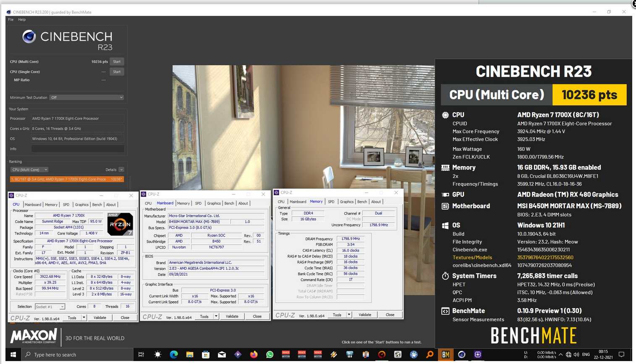The image size is (636, 364).
Task: Open Task View on the taskbar
Action: coord(141,355)
